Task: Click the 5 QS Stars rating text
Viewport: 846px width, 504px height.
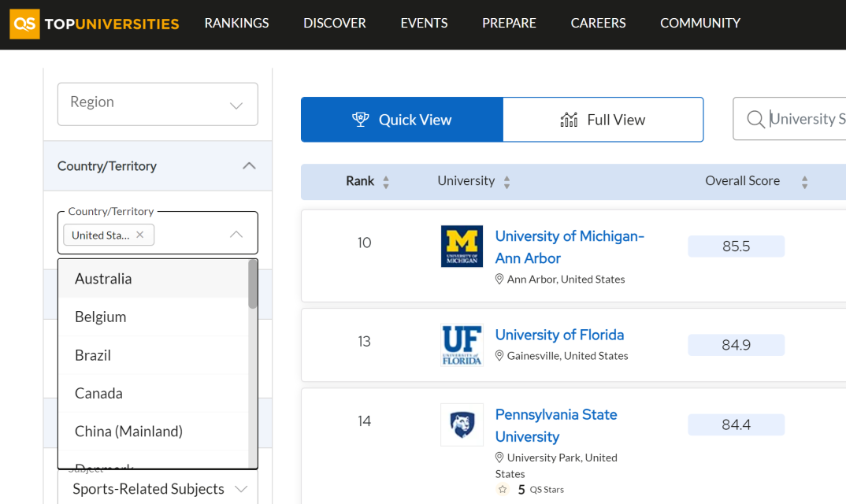Action: 540,489
